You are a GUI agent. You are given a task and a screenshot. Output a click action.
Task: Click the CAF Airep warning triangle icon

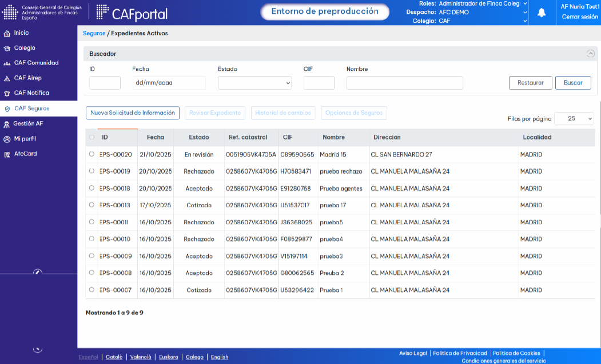click(7, 78)
